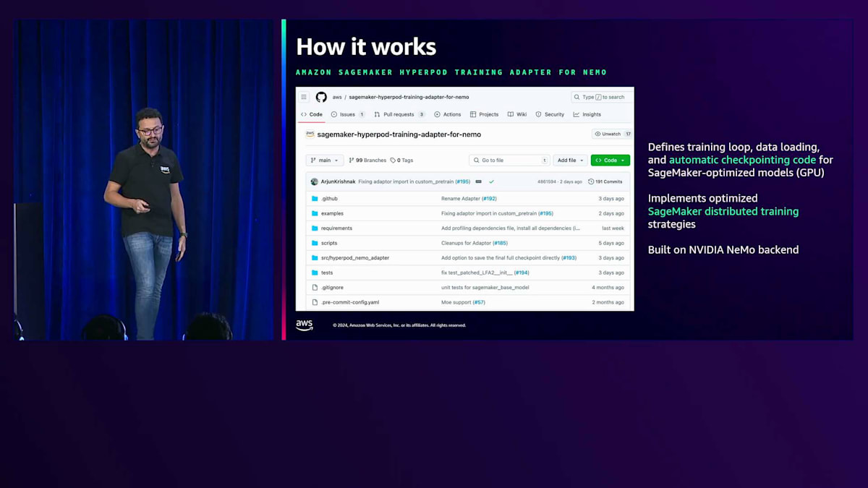Click the 'Rename Adapter' commit message
This screenshot has width=868, height=488.
click(461, 198)
